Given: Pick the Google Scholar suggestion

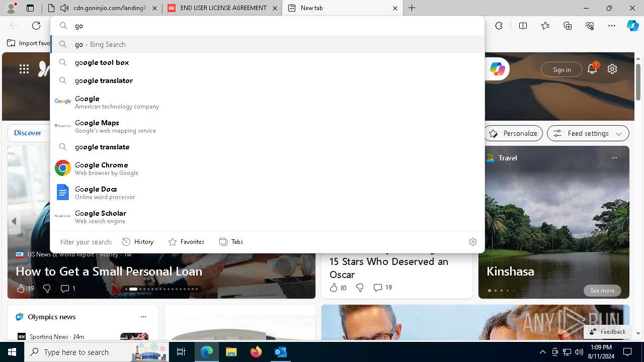Looking at the screenshot, I should (267, 217).
